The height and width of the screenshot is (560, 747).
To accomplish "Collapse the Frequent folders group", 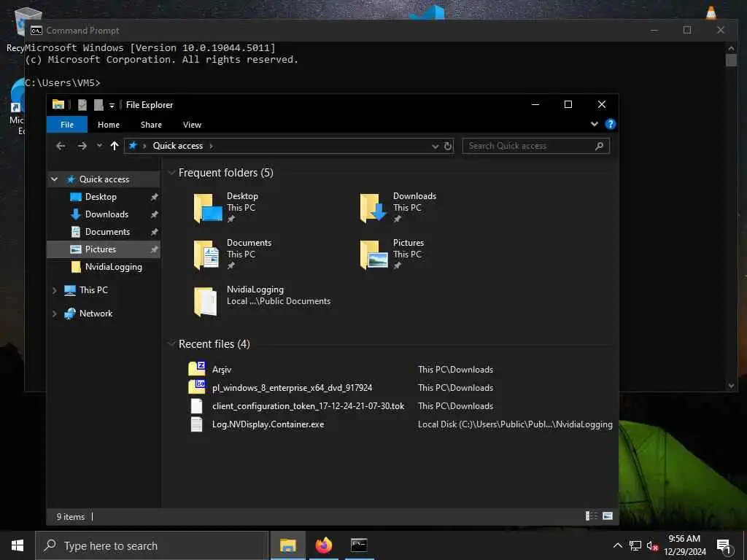I will [171, 173].
